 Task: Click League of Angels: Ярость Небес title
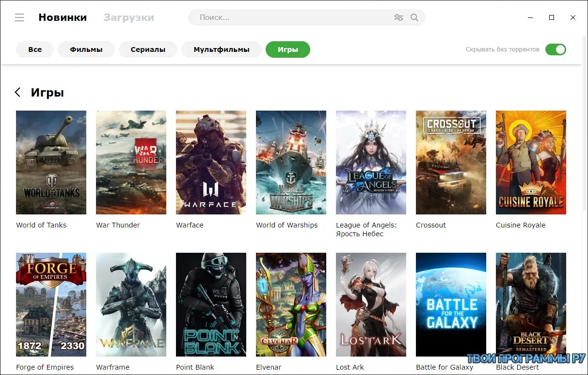pos(366,229)
